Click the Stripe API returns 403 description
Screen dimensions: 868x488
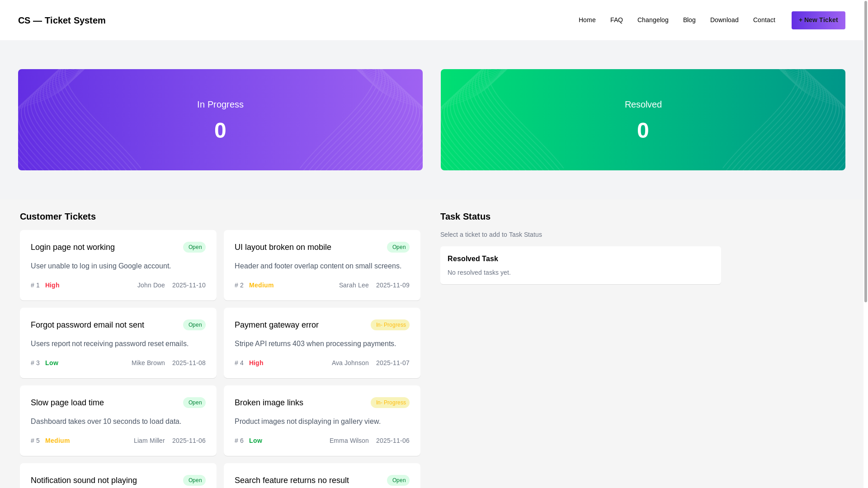315,344
